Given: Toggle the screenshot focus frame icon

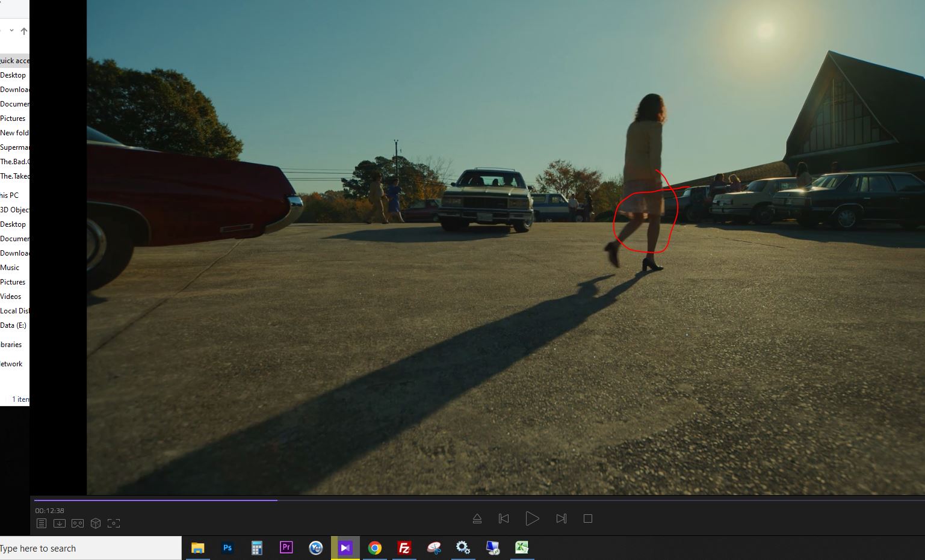Looking at the screenshot, I should coord(114,523).
